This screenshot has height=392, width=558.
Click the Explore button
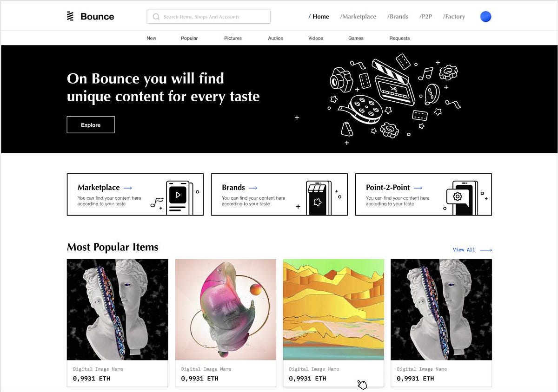click(91, 124)
